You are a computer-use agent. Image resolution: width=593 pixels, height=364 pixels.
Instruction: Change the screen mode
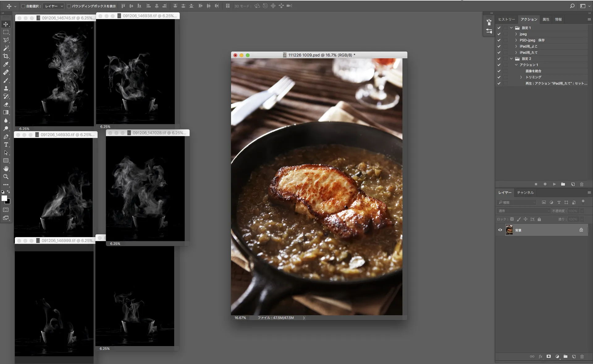click(6, 218)
